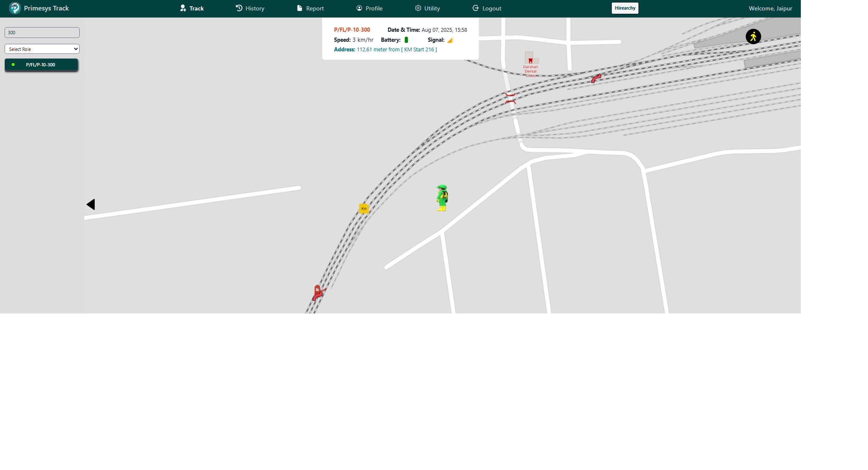
Task: Open the Report menu
Action: 310,8
